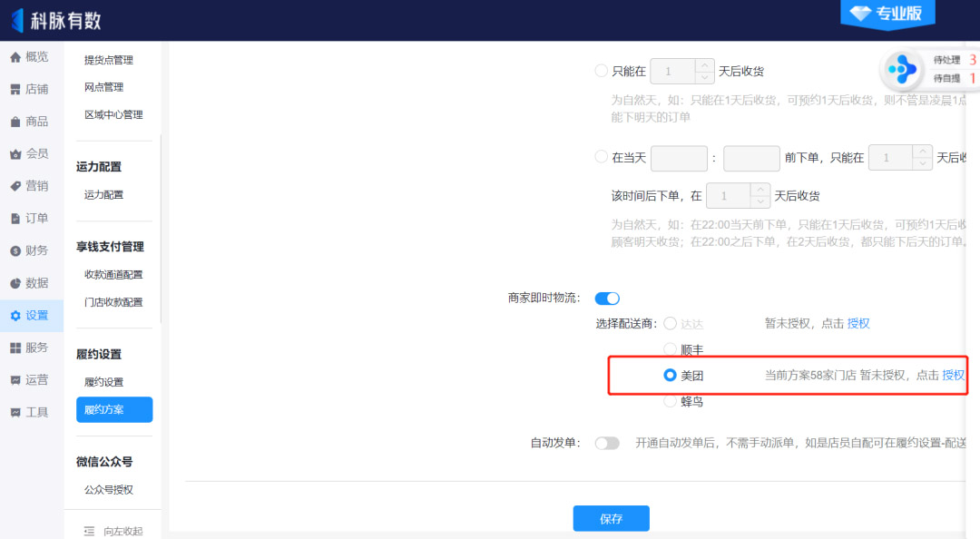The width and height of the screenshot is (980, 539).
Task: Click the chart icon beside 运营
Action: [x=15, y=380]
